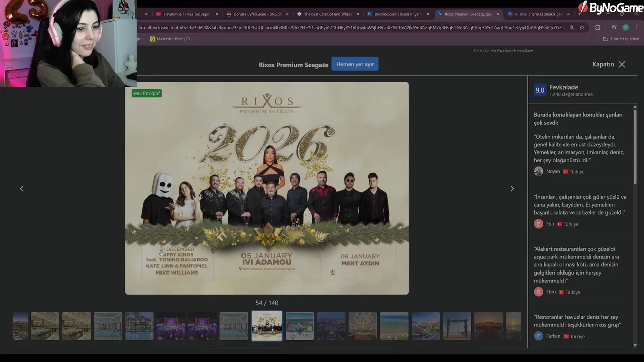
Task: Open the Chrome three-dot menu
Action: point(637,28)
